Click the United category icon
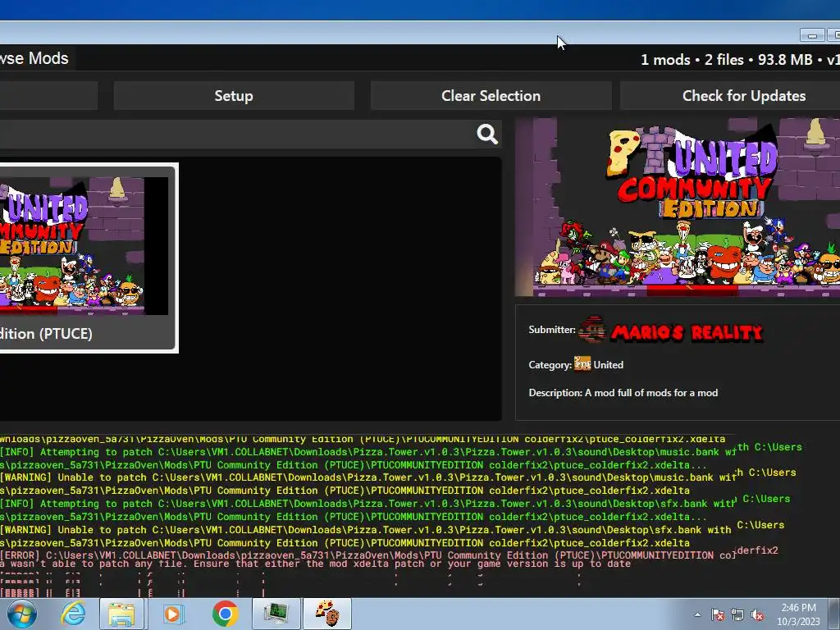Viewport: 840px width, 630px height. click(x=582, y=363)
